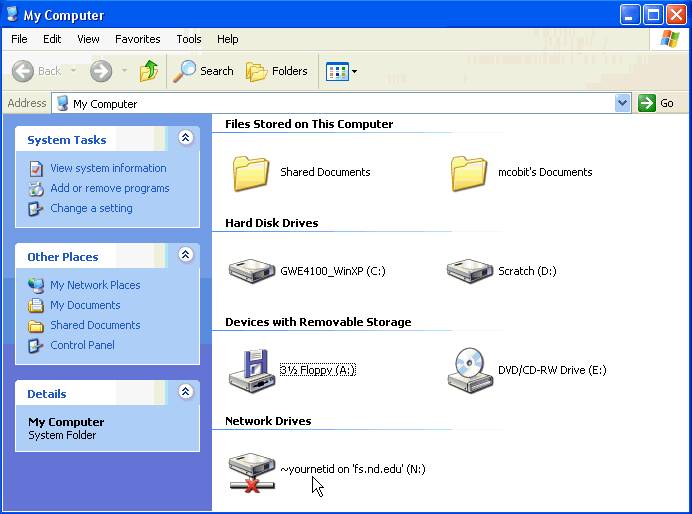Select the Scratch (D:) hard disk icon

(470, 271)
